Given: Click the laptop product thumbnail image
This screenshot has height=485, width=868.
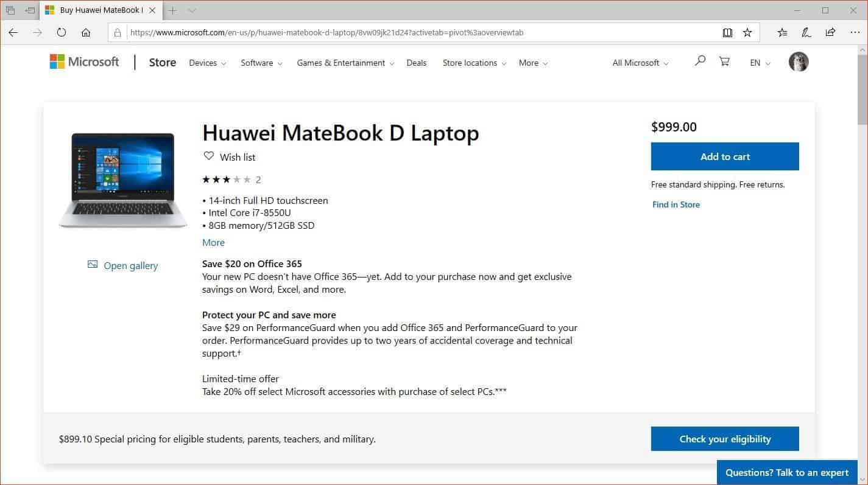Looking at the screenshot, I should point(123,181).
